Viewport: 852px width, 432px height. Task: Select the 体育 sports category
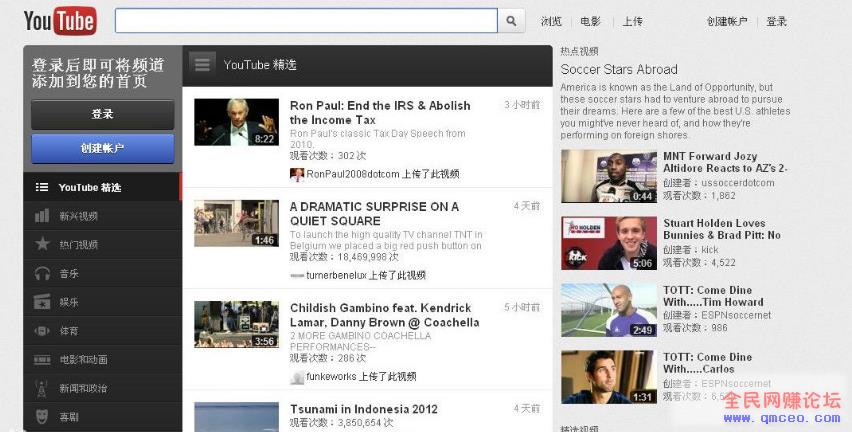point(102,331)
